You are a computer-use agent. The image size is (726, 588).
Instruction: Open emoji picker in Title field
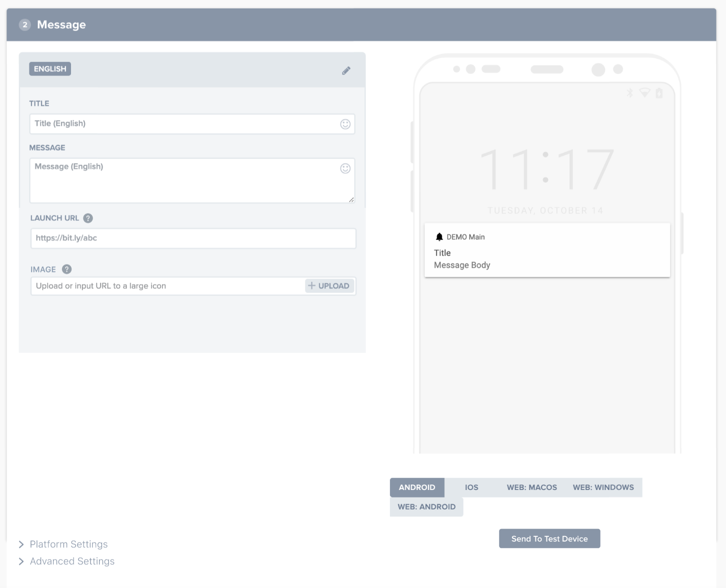tap(345, 124)
